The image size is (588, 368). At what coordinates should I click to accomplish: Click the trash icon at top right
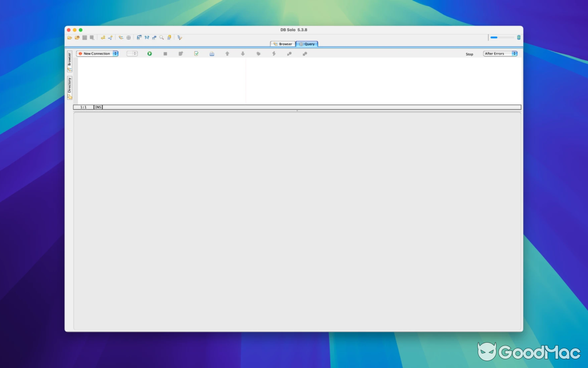pos(519,37)
